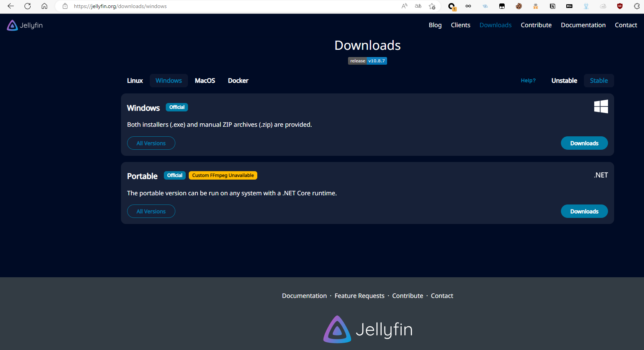Open the infinity-symbol extension
The image size is (644, 350).
(x=468, y=6)
